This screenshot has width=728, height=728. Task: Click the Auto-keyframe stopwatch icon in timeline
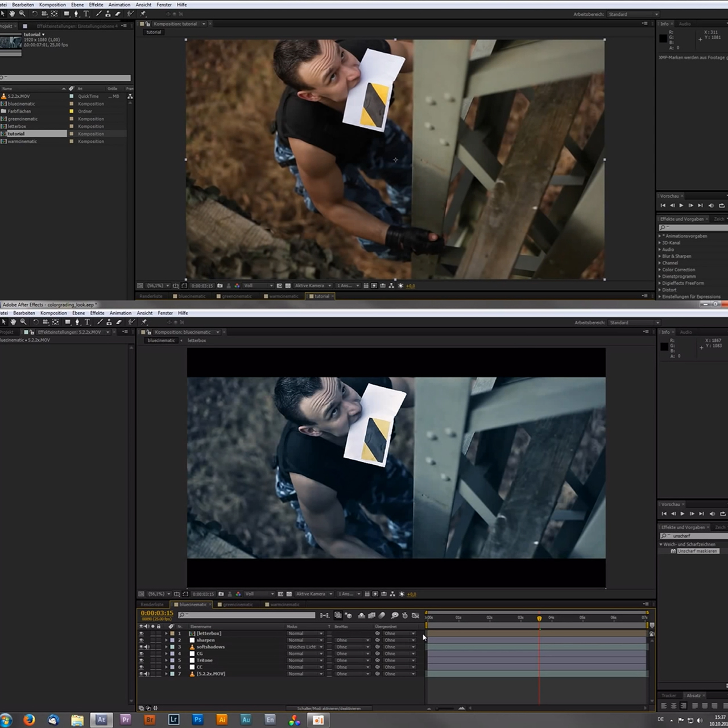(x=404, y=615)
